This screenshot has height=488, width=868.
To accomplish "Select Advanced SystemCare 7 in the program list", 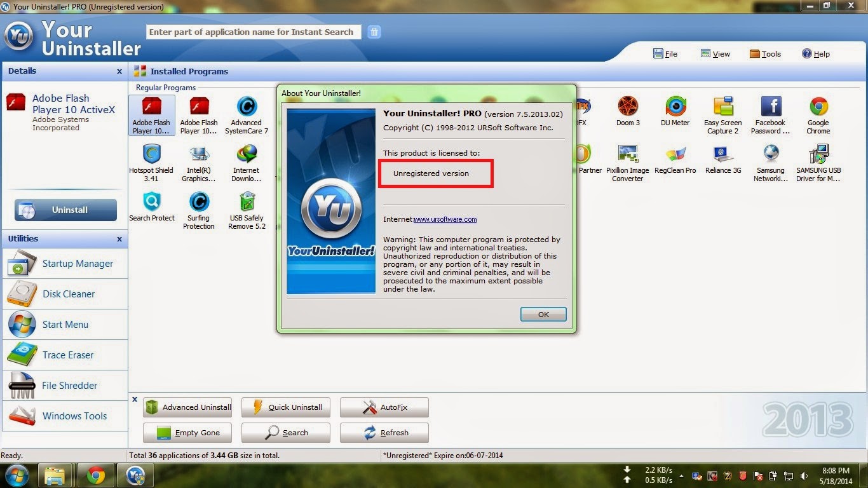I will (247, 116).
